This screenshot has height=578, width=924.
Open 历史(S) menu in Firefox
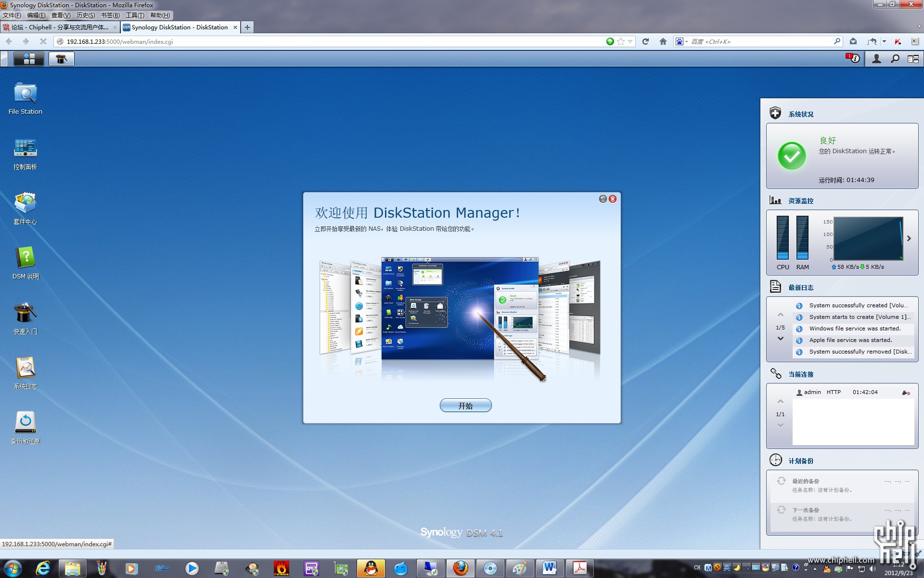[86, 15]
